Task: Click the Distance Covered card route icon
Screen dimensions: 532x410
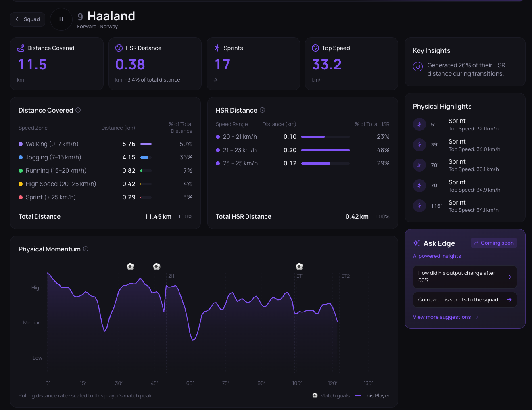Action: [x=21, y=48]
